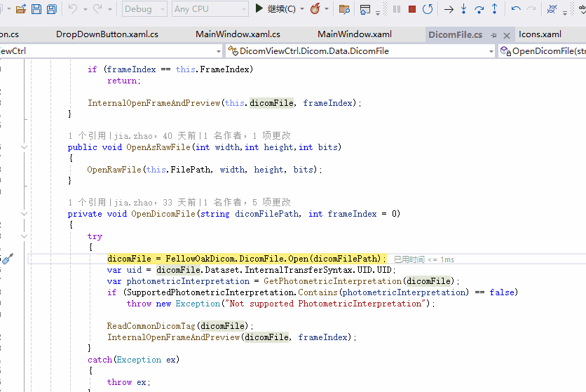Click the OpenRawFile method call
Screen dimensions: 586x392
click(114, 170)
